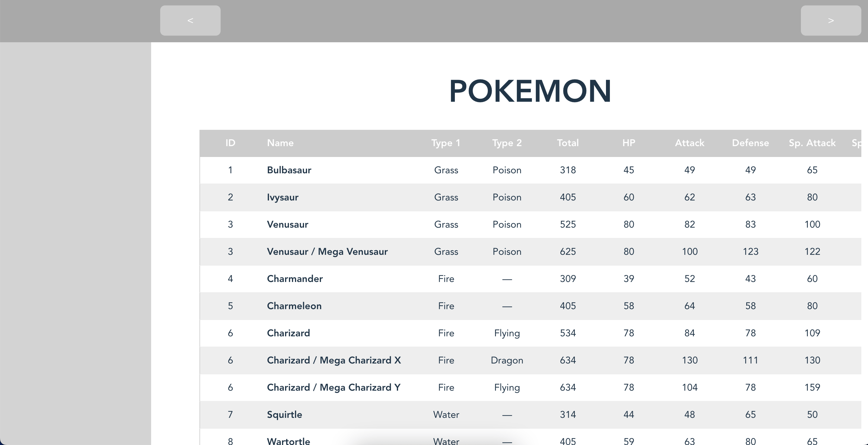
Task: Click the total value 534 in Charizard's row
Action: pyautogui.click(x=568, y=333)
